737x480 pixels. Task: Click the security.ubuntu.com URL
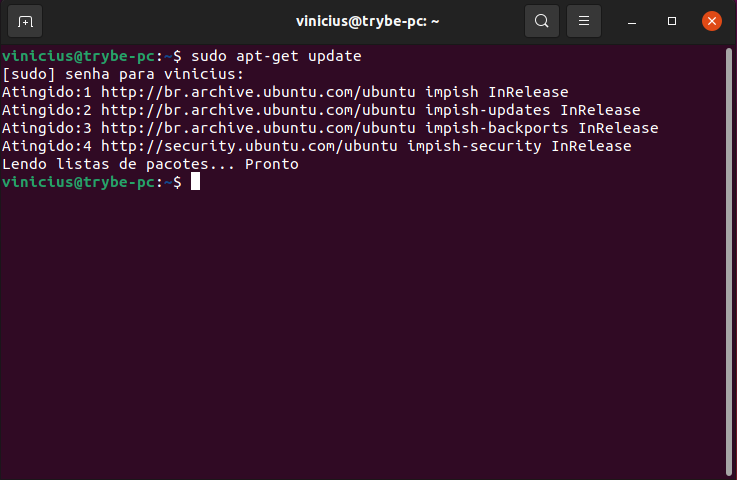click(x=249, y=146)
